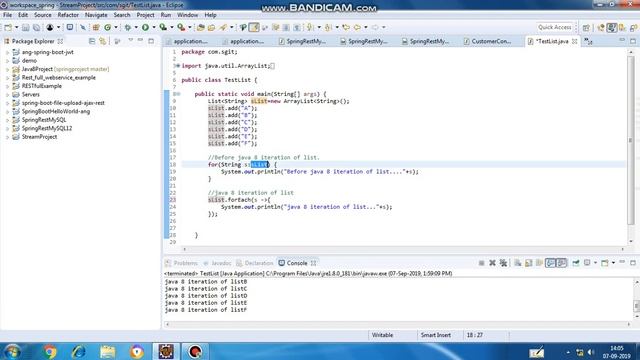Select the RESTfulExample project
The width and height of the screenshot is (640, 360).
[x=41, y=86]
